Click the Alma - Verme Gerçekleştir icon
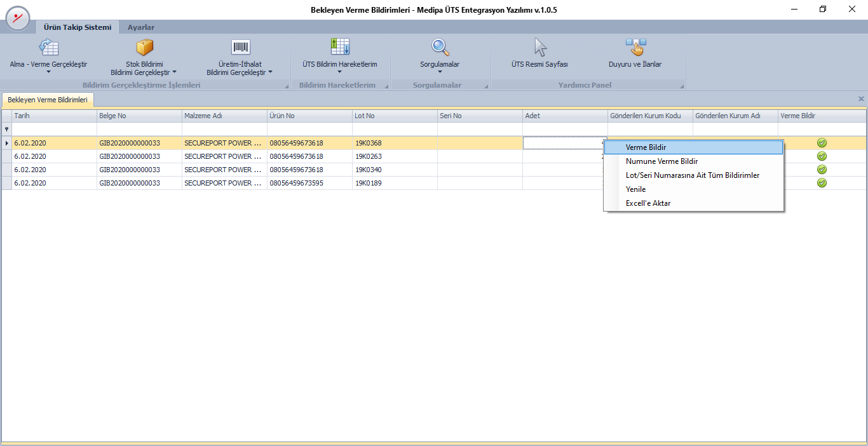 point(48,48)
